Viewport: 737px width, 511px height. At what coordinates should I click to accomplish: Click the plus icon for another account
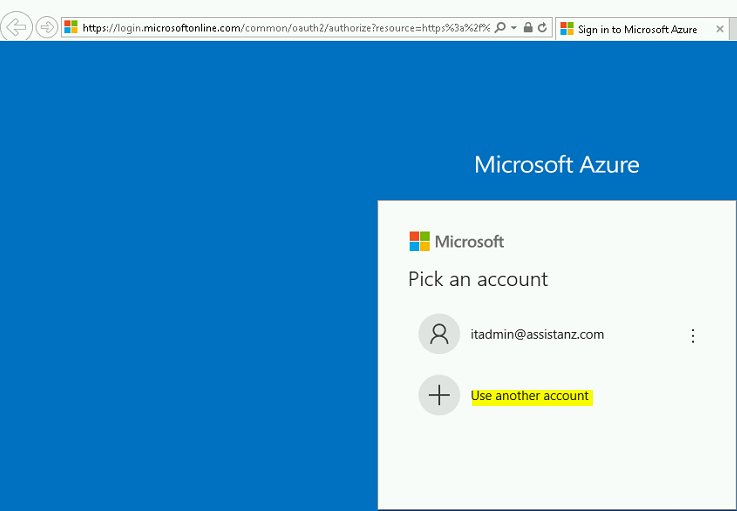pos(439,395)
